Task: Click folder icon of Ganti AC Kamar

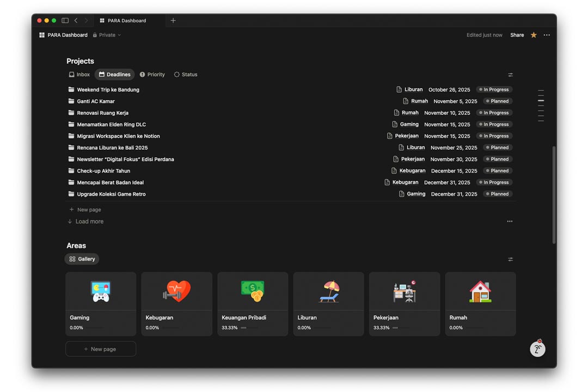Action: 71,101
